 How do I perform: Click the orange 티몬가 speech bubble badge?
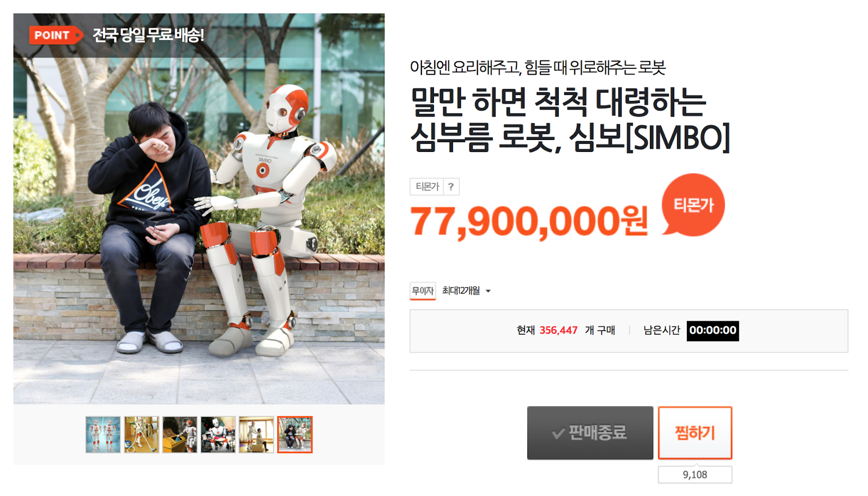(x=693, y=205)
